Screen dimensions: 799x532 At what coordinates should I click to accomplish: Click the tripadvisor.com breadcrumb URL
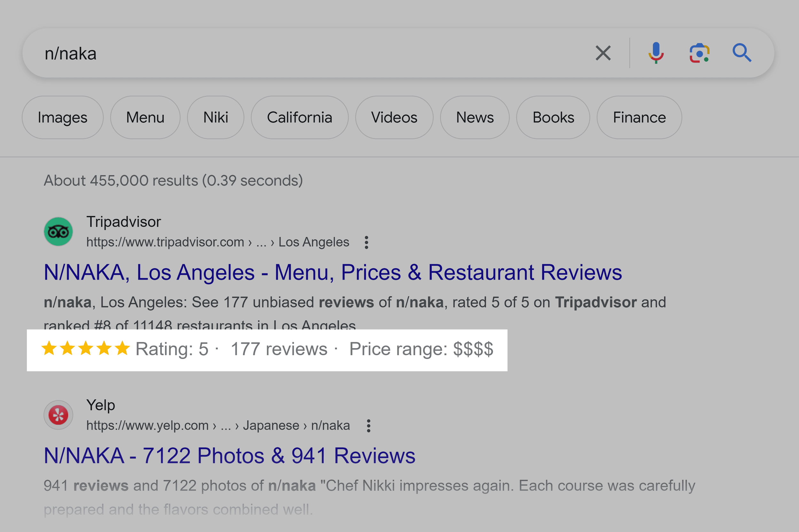[x=217, y=242]
